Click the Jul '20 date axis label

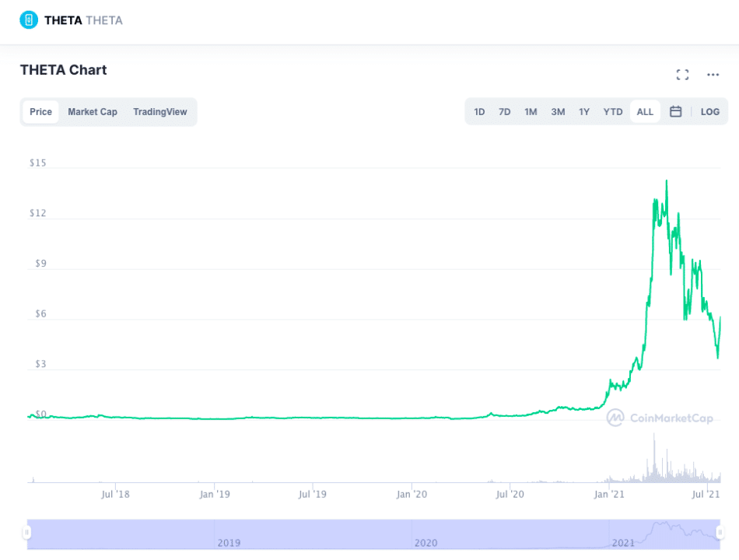[x=510, y=494]
